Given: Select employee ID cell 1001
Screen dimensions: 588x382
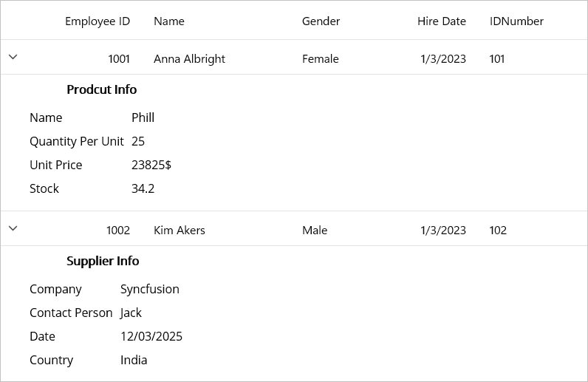Looking at the screenshot, I should [x=118, y=59].
